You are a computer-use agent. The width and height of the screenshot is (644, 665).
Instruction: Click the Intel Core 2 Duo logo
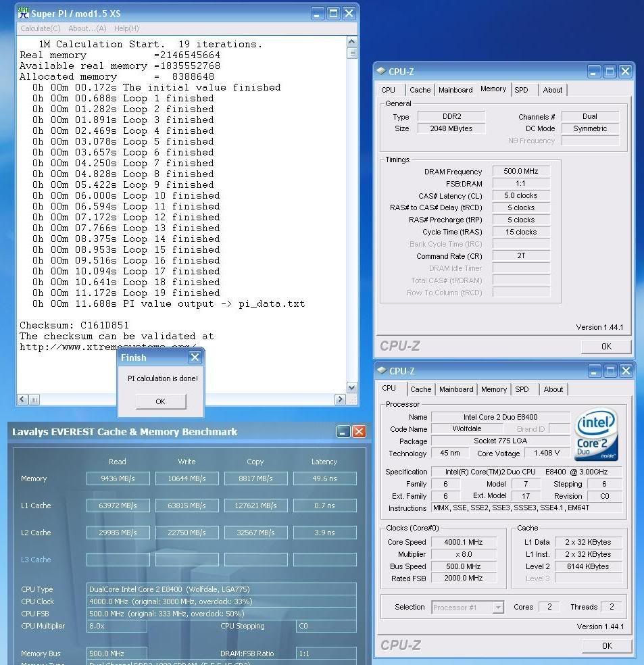[596, 435]
